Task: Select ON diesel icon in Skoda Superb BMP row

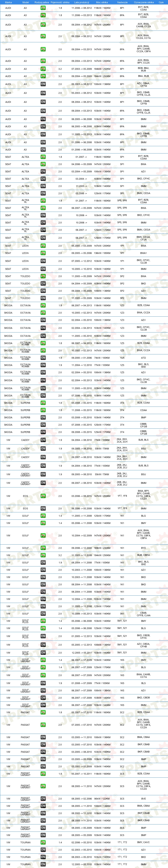Action: [x=43, y=417]
